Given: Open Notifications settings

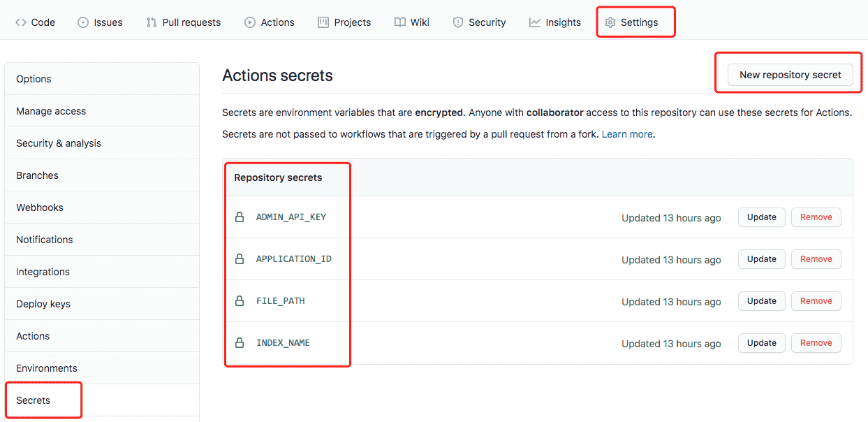Looking at the screenshot, I should 102,240.
